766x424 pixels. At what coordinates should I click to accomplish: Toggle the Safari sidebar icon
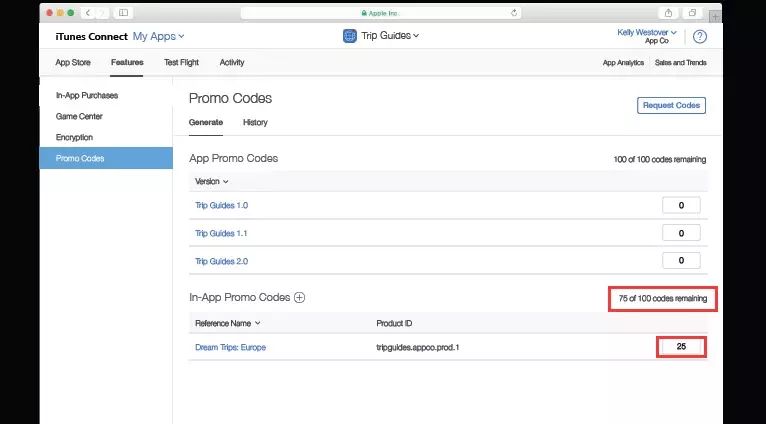[124, 13]
